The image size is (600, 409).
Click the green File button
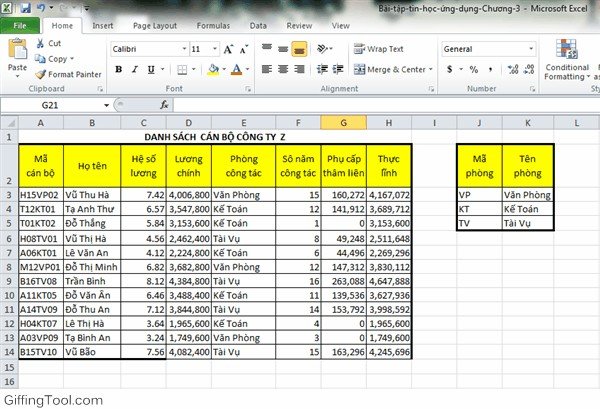point(20,24)
